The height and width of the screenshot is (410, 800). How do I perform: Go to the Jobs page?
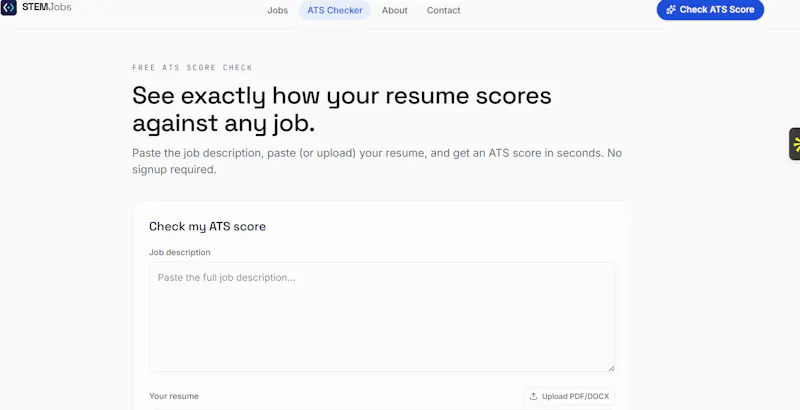278,10
